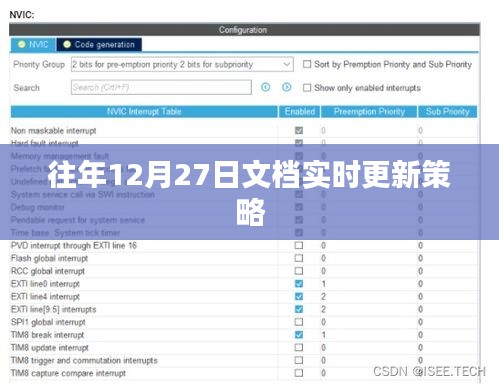
Task: Check Show only enabled interrupts
Action: 307,88
